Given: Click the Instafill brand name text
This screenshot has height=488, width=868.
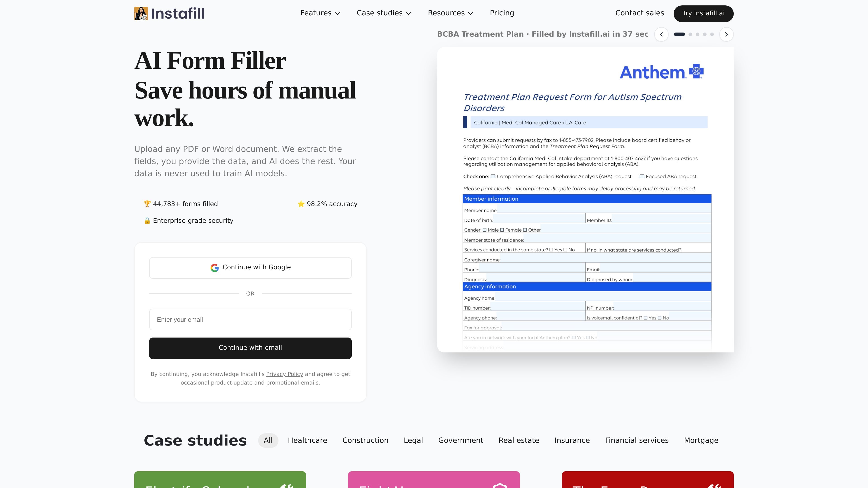Looking at the screenshot, I should pos(178,14).
